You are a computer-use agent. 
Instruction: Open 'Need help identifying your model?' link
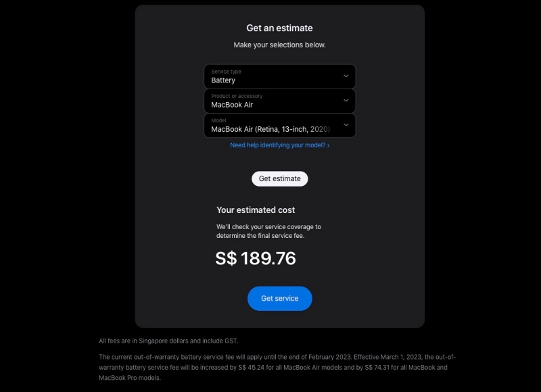click(277, 145)
